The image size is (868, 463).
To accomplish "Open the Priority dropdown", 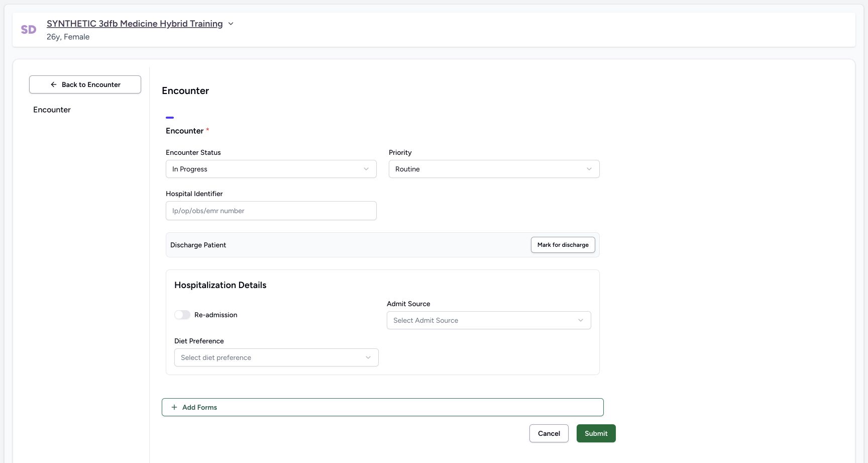I will 494,169.
